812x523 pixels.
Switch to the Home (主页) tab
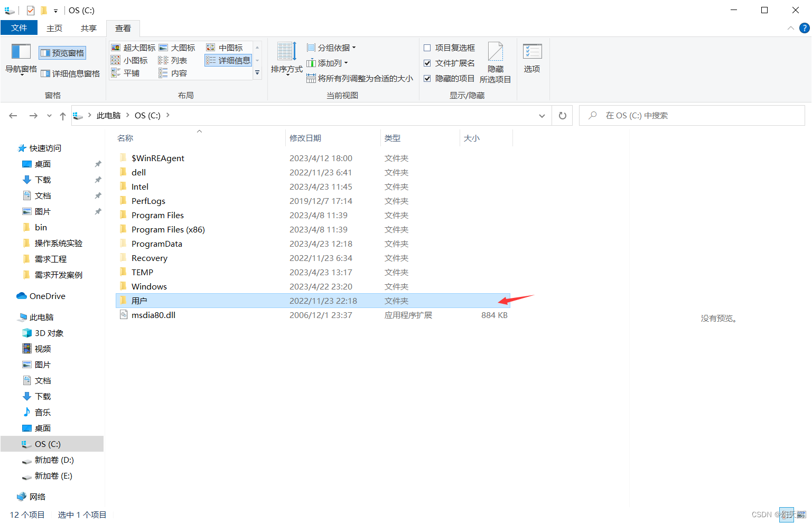click(x=54, y=28)
